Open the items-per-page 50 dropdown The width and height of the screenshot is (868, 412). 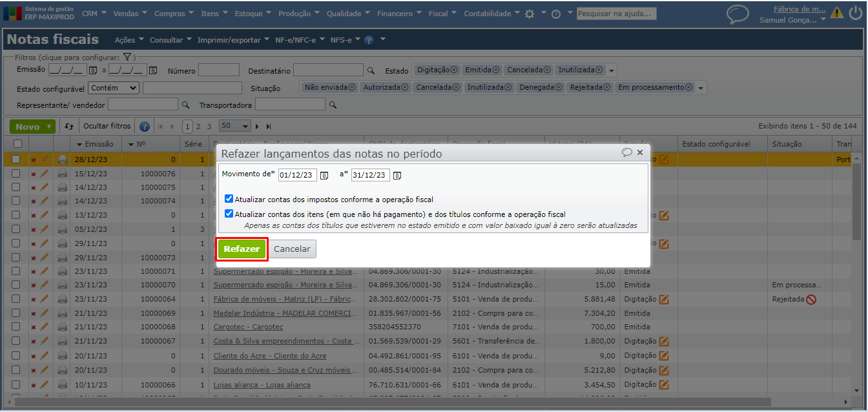click(x=235, y=126)
